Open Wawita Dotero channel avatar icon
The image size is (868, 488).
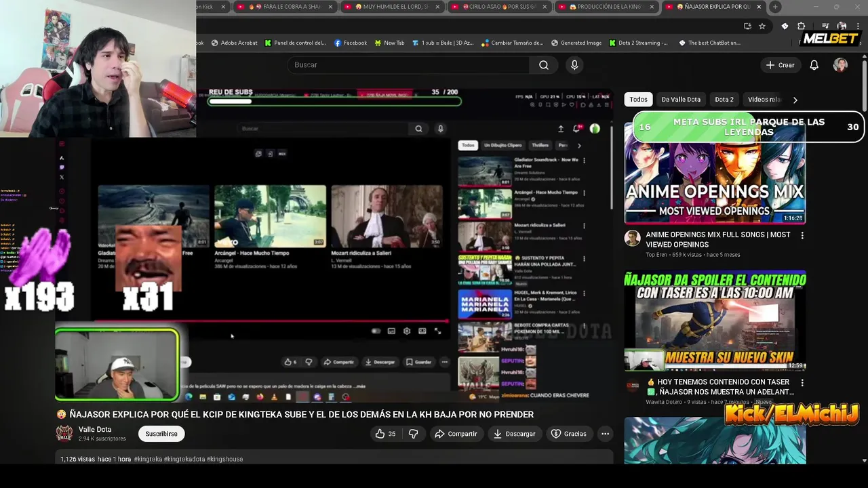point(632,386)
